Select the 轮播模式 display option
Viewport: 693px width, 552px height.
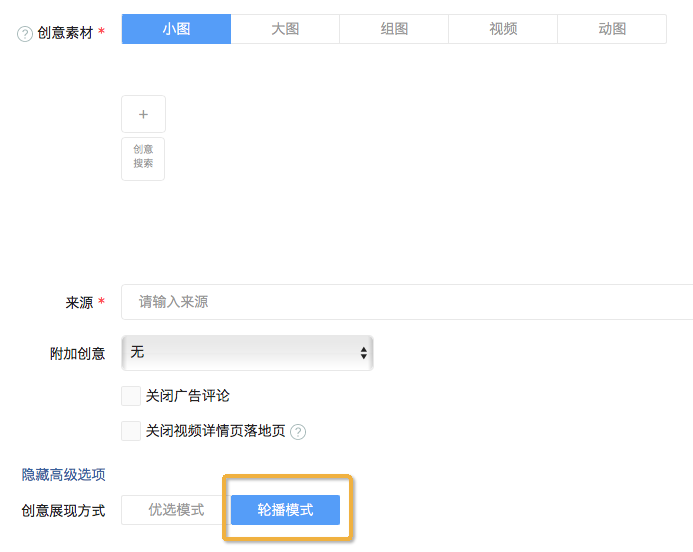[285, 510]
